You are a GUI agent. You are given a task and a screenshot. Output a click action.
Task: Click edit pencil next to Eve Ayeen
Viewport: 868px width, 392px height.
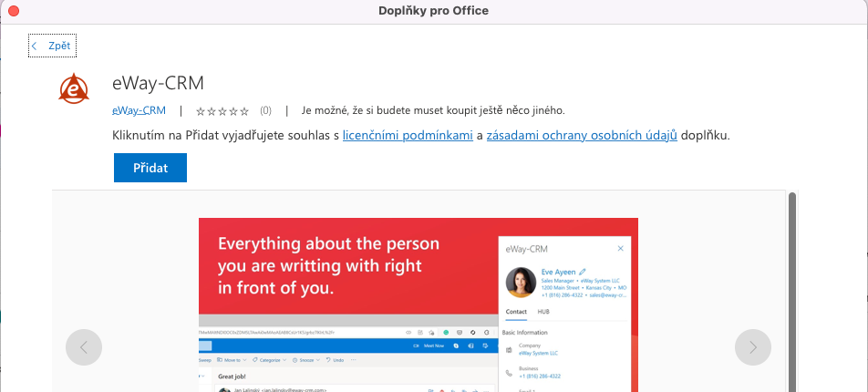(x=582, y=272)
